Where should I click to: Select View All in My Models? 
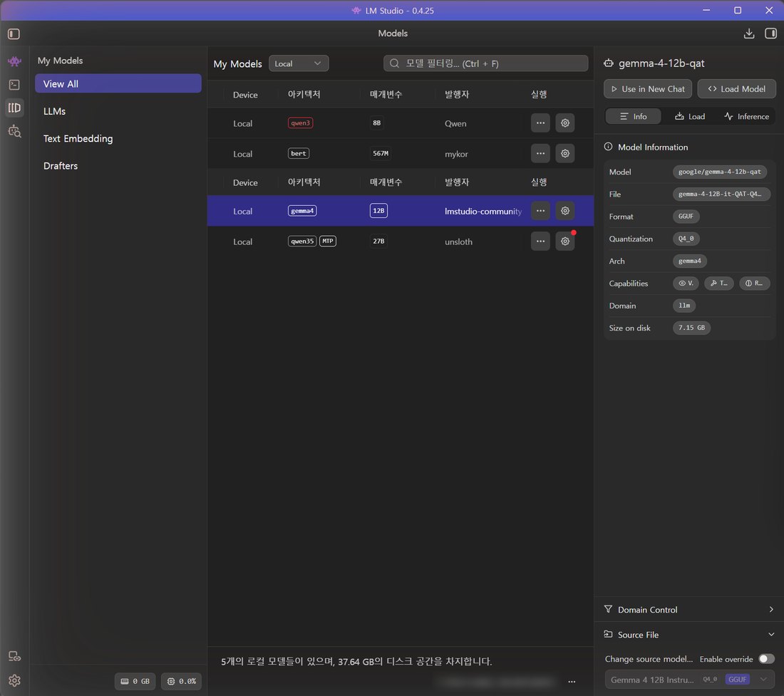tap(118, 84)
